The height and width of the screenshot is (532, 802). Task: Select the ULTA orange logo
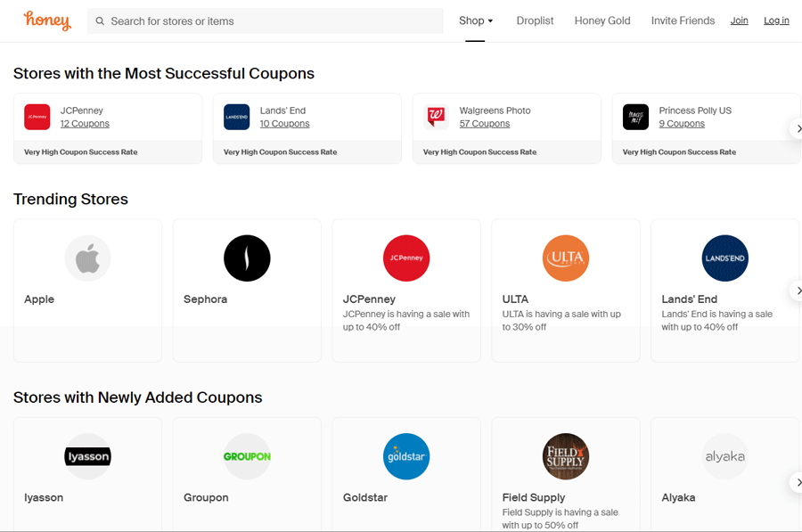(x=566, y=258)
